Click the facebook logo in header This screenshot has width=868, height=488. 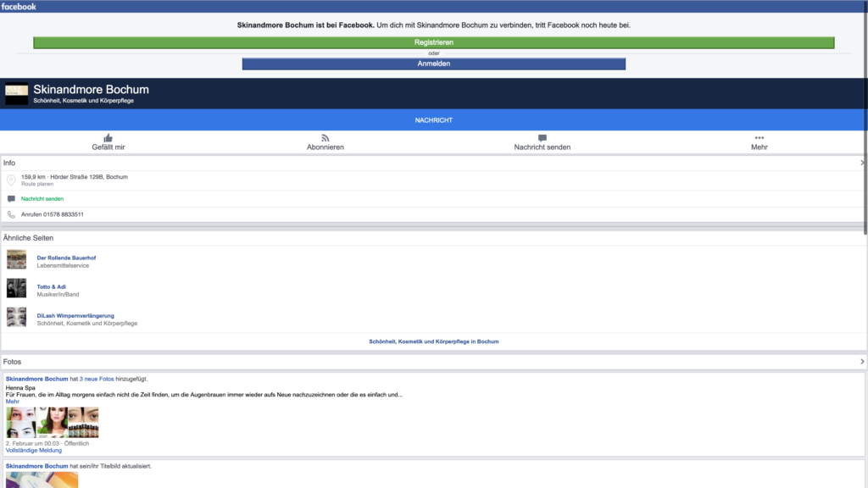point(19,6)
